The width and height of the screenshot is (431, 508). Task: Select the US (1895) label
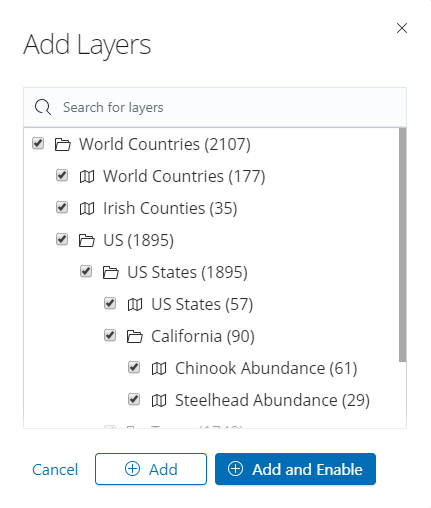pyautogui.click(x=138, y=240)
